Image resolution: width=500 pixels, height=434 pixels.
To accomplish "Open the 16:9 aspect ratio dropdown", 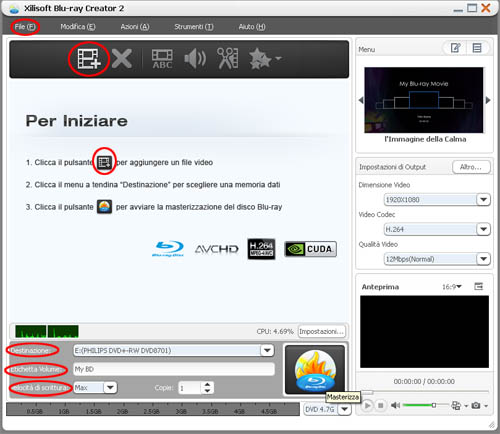I will (452, 287).
